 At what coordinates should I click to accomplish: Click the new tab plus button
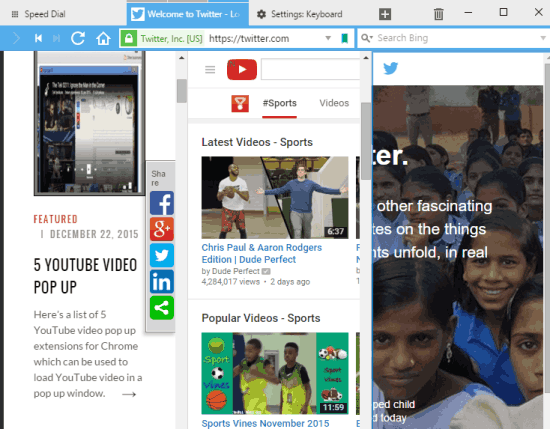(385, 14)
